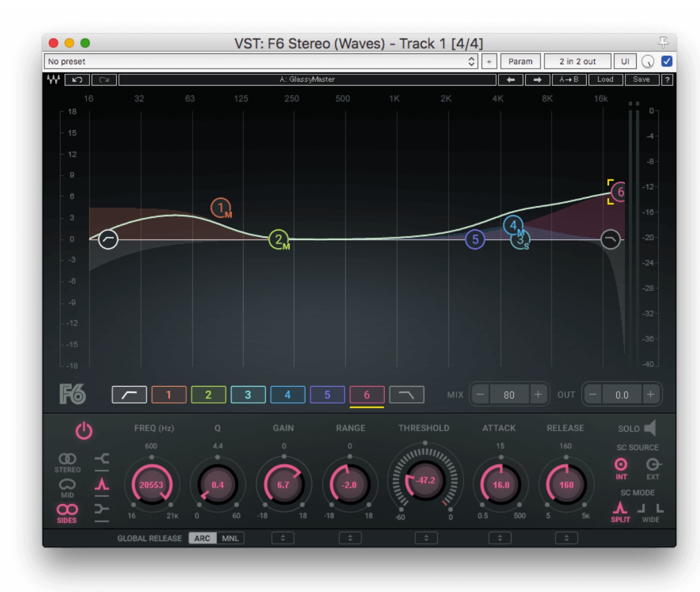Set band processing to Sides
This screenshot has height=592, width=700.
pyautogui.click(x=67, y=513)
